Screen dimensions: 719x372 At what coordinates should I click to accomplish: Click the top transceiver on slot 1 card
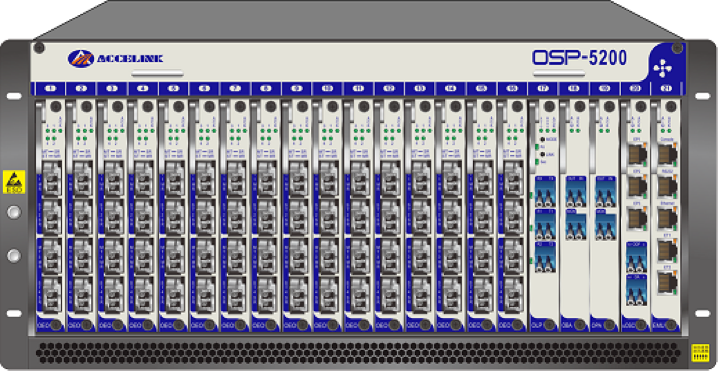click(x=50, y=179)
